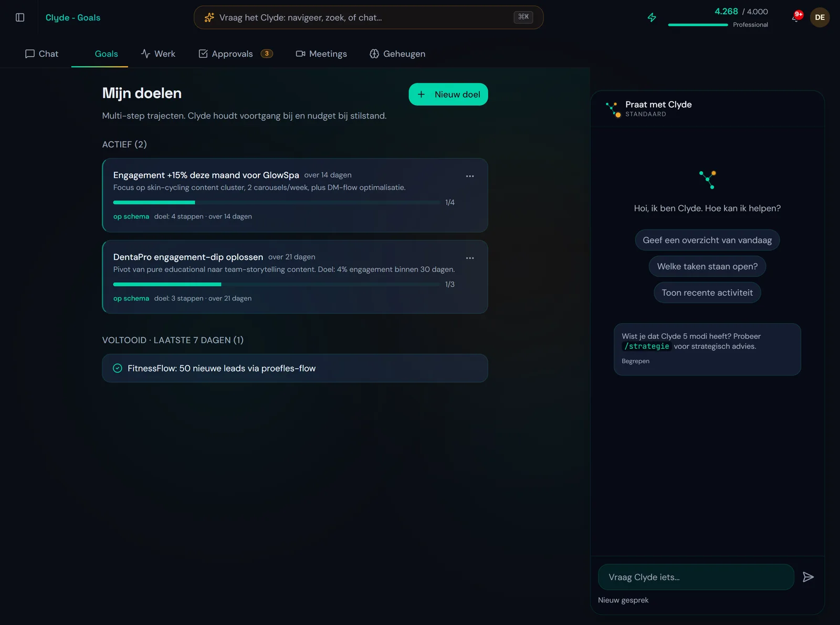840x625 pixels.
Task: Click the Professional plan label
Action: (750, 25)
